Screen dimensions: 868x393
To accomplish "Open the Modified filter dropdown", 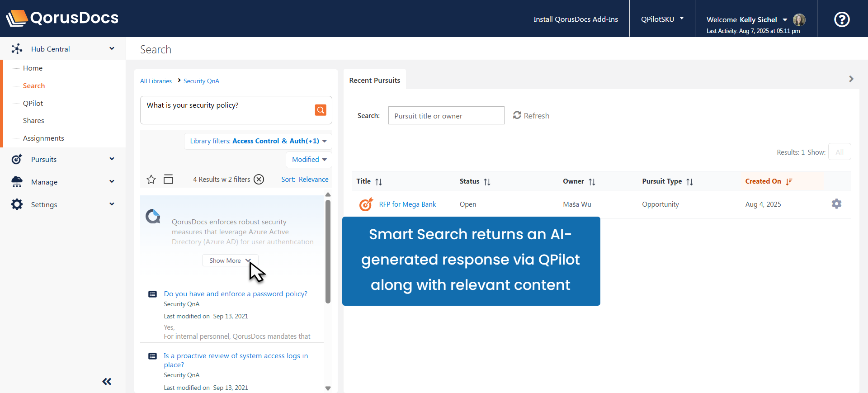I will pos(309,160).
